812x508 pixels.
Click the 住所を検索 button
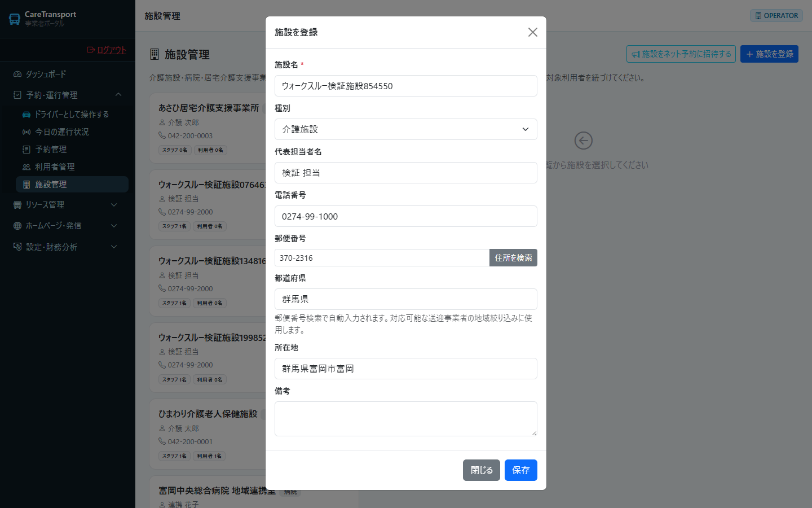[513, 258]
